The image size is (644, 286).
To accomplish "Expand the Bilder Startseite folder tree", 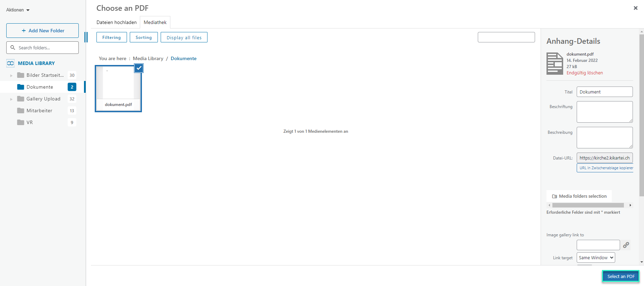I will click(11, 75).
